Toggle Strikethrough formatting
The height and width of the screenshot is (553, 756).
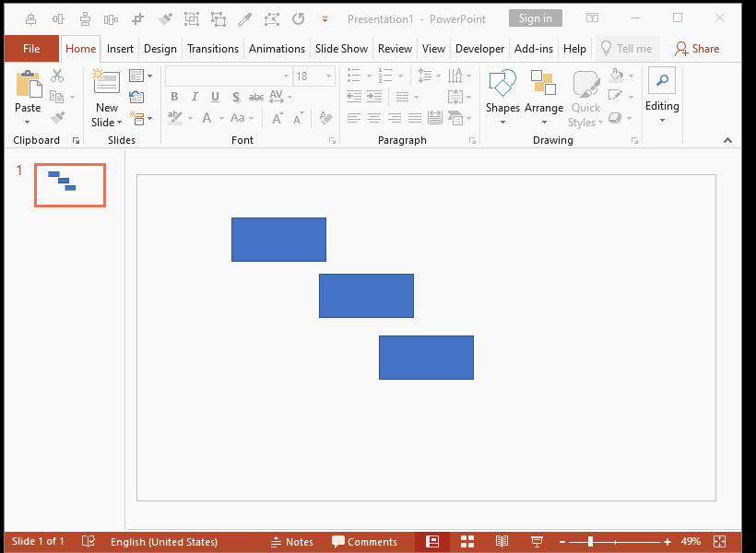click(256, 97)
